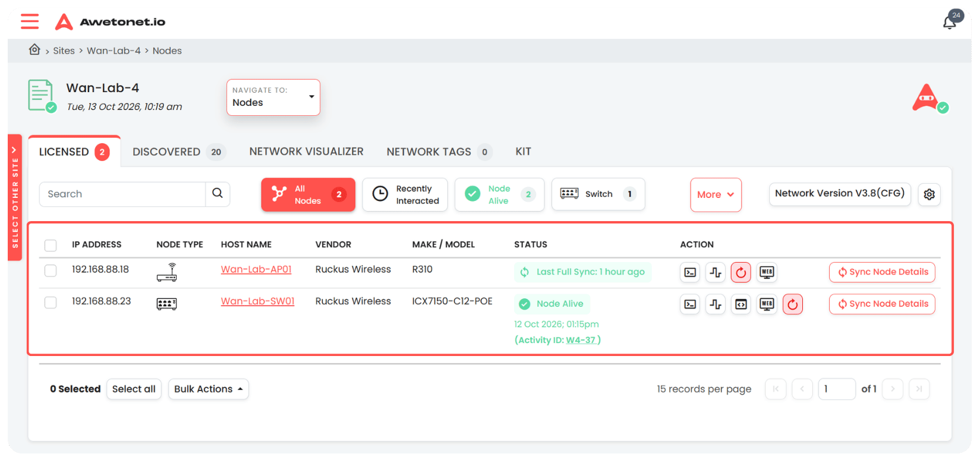The width and height of the screenshot is (980, 463).
Task: Toggle the select-all checkbox in table header
Action: click(x=51, y=245)
